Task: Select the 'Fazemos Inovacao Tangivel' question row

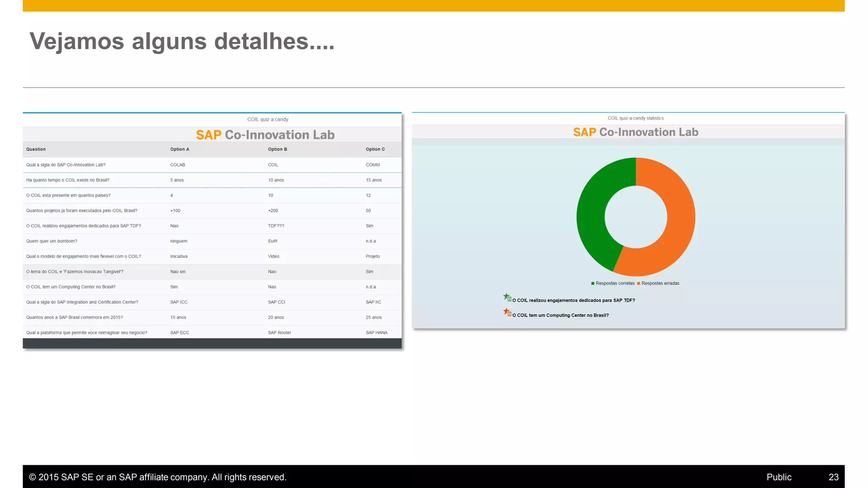Action: pyautogui.click(x=212, y=272)
